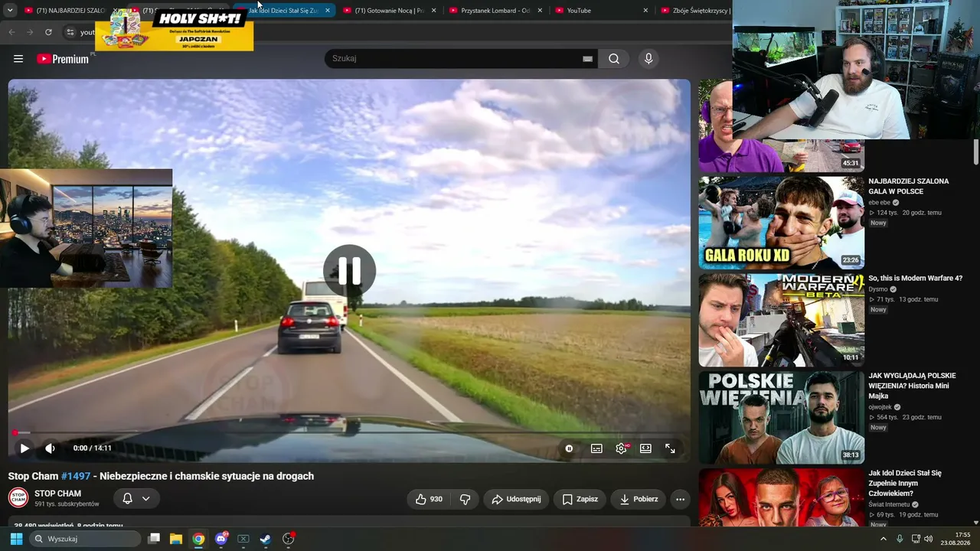This screenshot has height=551, width=980.
Task: Switch to the Jak Idol Dzieci browser tab
Action: point(283,11)
